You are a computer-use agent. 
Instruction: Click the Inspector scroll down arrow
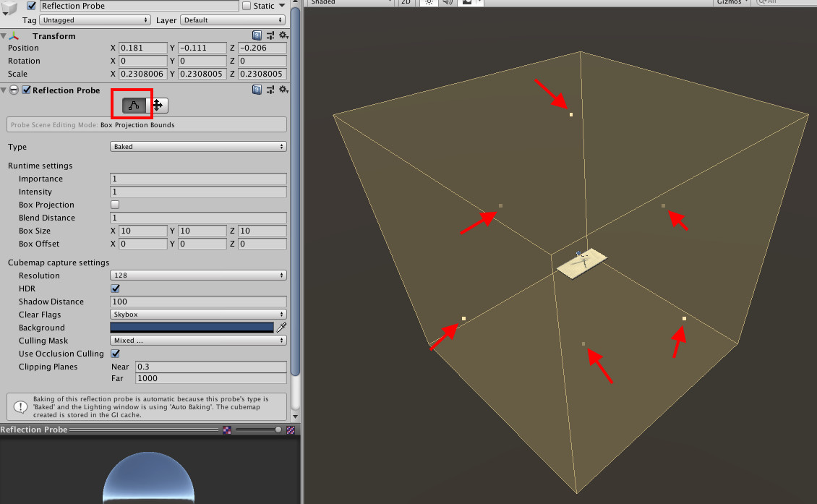click(296, 417)
